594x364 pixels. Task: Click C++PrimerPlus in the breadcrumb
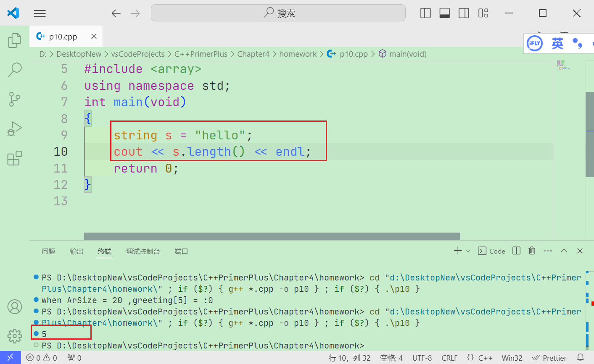pos(201,54)
